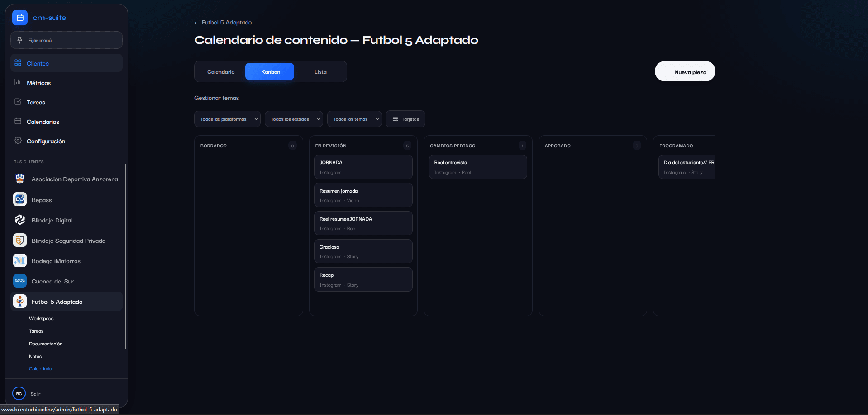Click the Bepass client logo
Screen dimensions: 868x415
click(x=20, y=199)
